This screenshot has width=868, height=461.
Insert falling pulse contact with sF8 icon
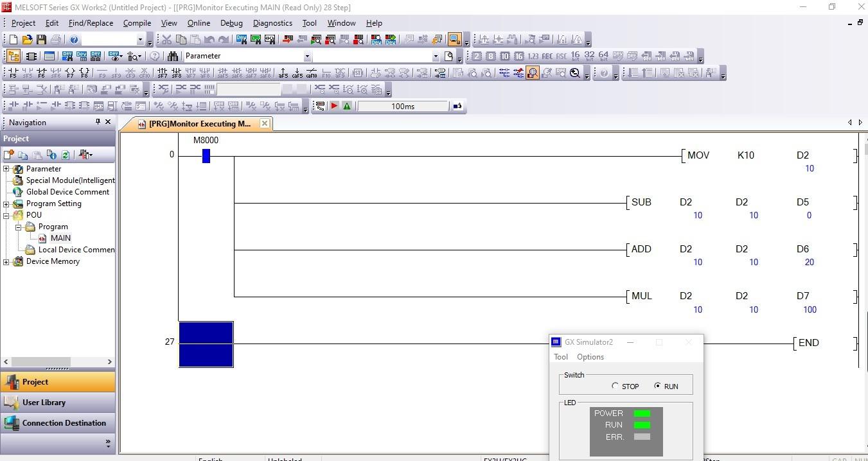click(177, 73)
